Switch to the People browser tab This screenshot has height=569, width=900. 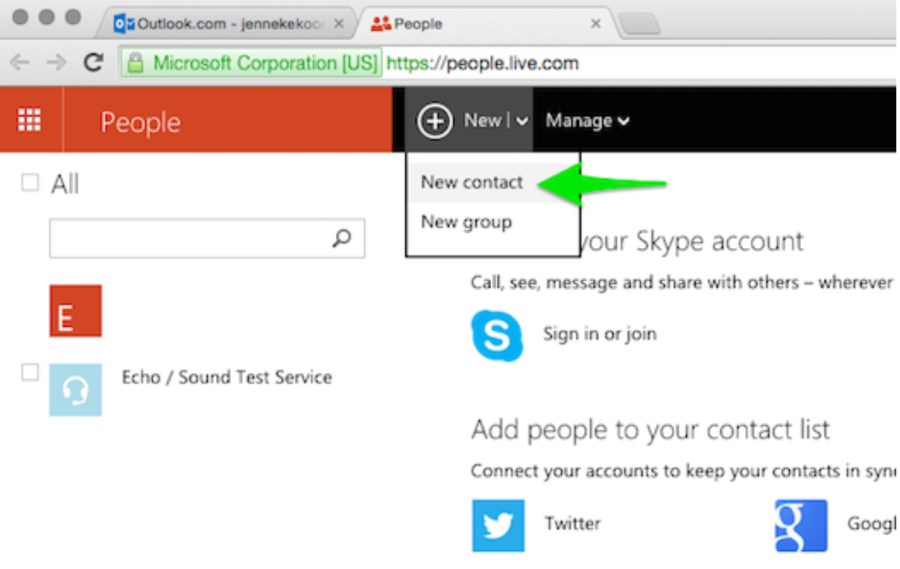(485, 24)
